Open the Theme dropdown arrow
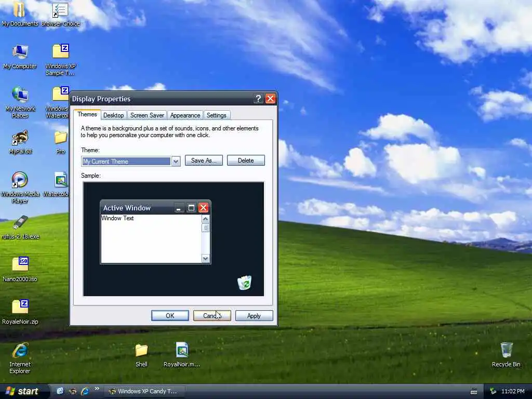The height and width of the screenshot is (399, 532). pos(176,162)
